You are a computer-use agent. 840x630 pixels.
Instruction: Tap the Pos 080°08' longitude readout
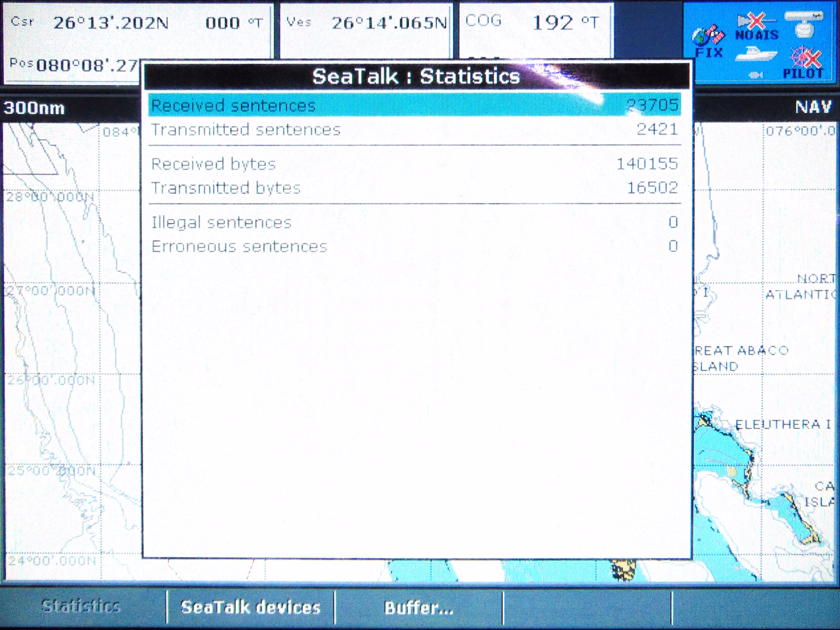pyautogui.click(x=87, y=66)
